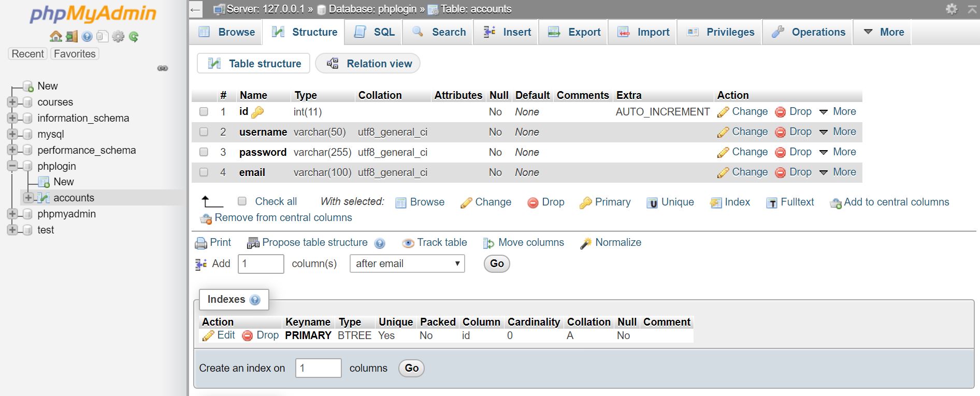Expand the information_schema database node
The height and width of the screenshot is (396, 980).
pyautogui.click(x=12, y=119)
